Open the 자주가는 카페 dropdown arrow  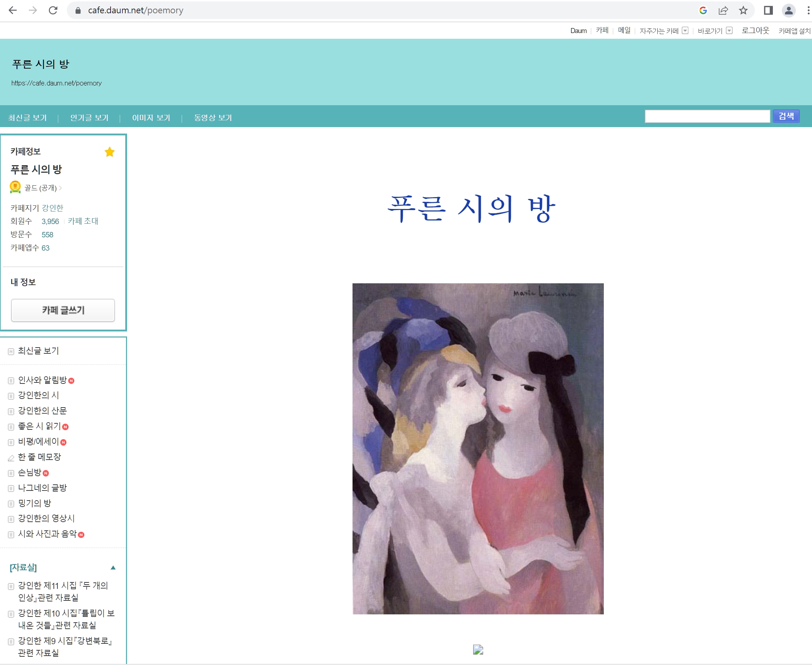pyautogui.click(x=685, y=31)
